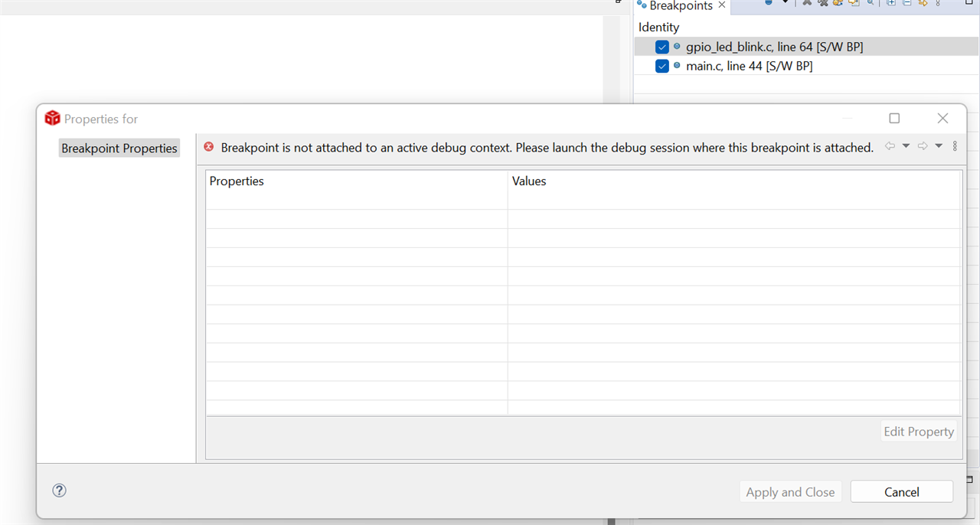Click the Collapse All minus icon in Breakpoints toolbar
980x525 pixels.
906,3
